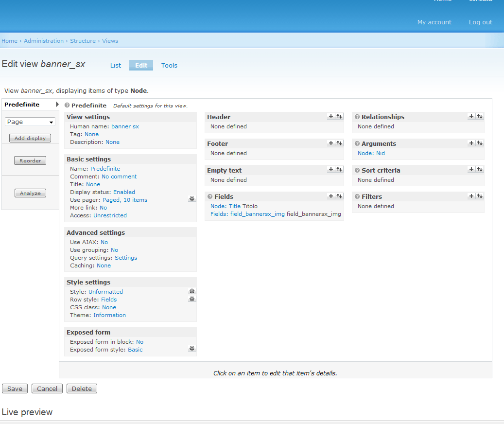
Task: Rearrange Empty text items icon
Action: pyautogui.click(x=339, y=169)
